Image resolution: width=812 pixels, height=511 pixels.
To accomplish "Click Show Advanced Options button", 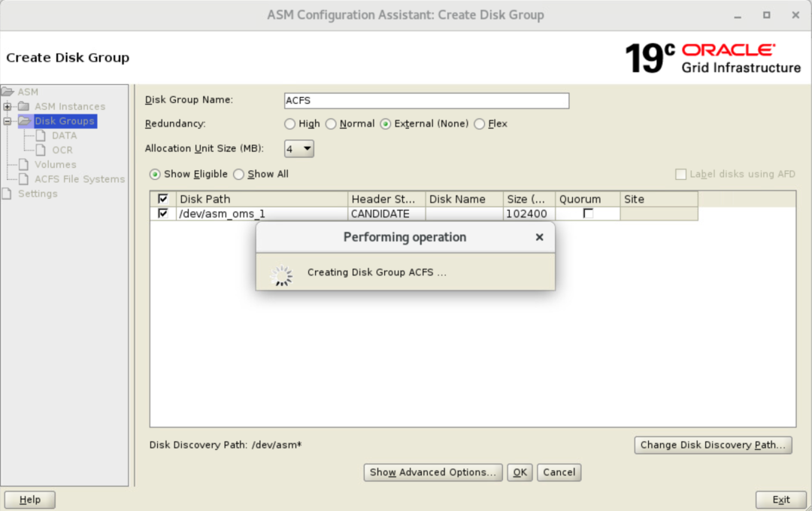I will point(433,472).
